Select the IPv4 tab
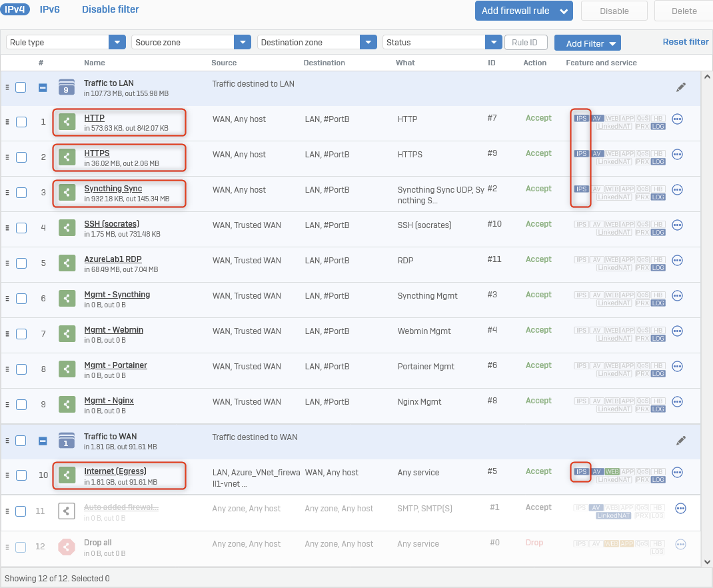Image resolution: width=713 pixels, height=588 pixels. click(15, 9)
